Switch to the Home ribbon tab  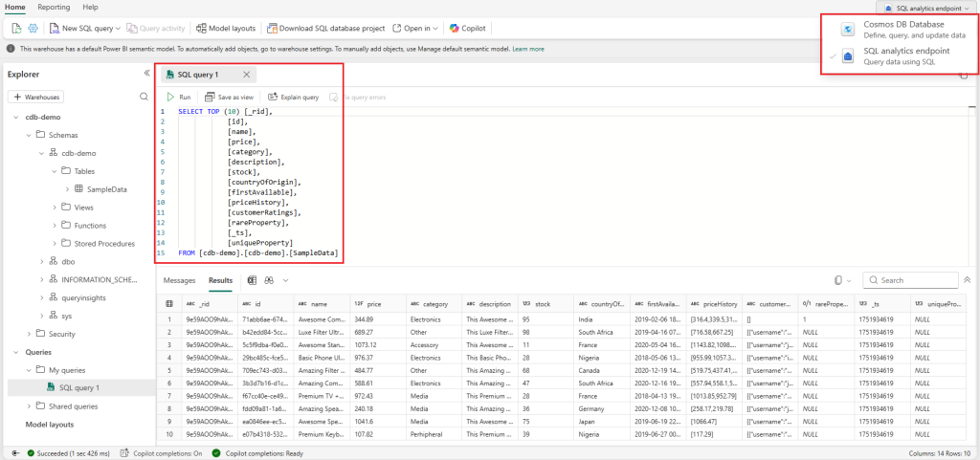(x=15, y=7)
